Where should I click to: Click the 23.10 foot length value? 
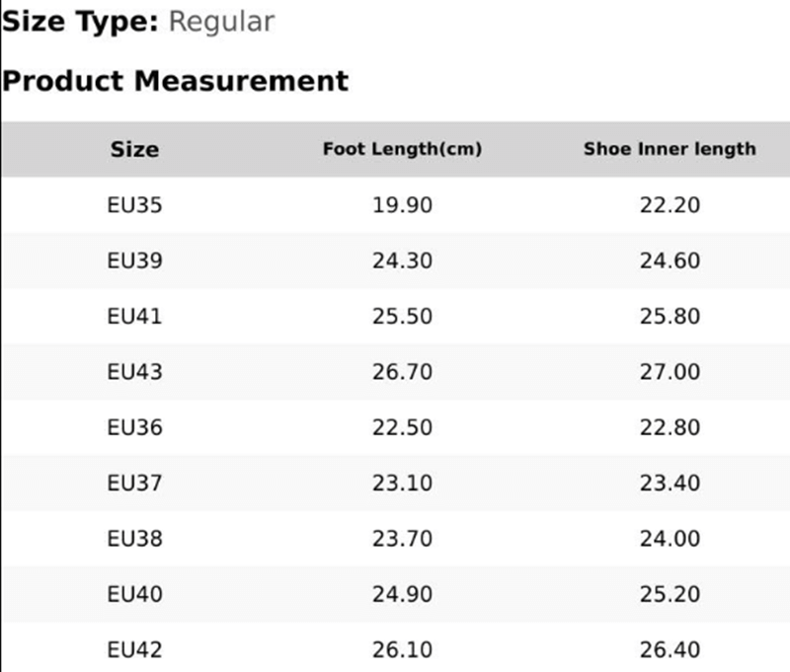tap(402, 484)
